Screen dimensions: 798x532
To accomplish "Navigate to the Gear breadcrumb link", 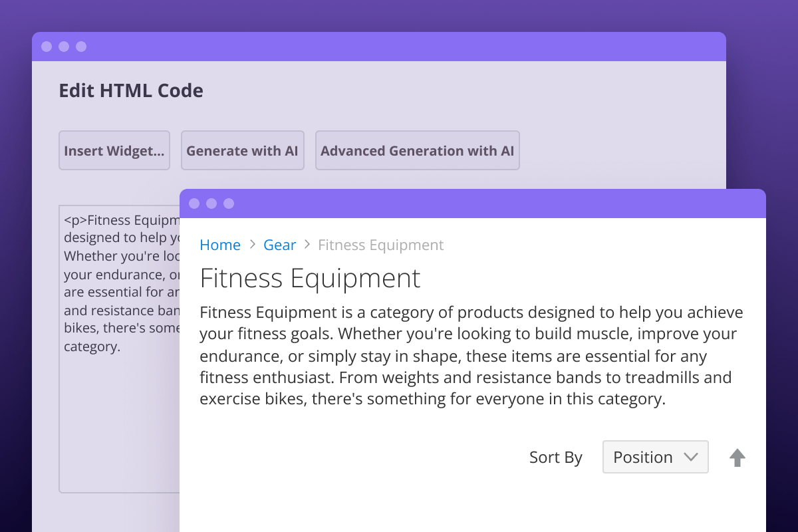I will pos(279,245).
